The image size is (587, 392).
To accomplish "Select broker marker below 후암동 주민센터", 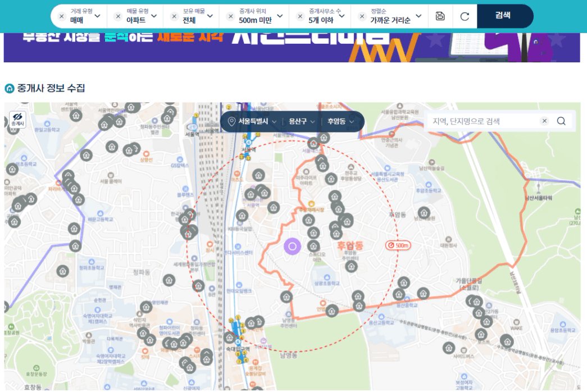I will pyautogui.click(x=351, y=267).
